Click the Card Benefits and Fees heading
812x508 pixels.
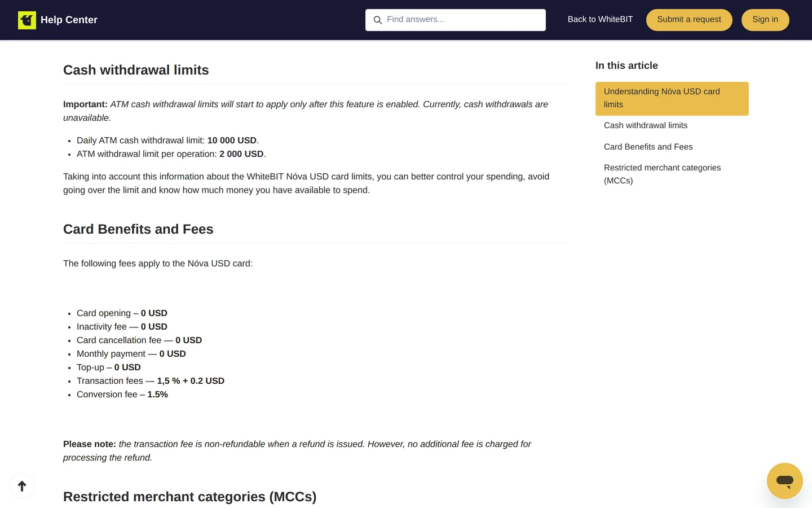click(x=138, y=229)
